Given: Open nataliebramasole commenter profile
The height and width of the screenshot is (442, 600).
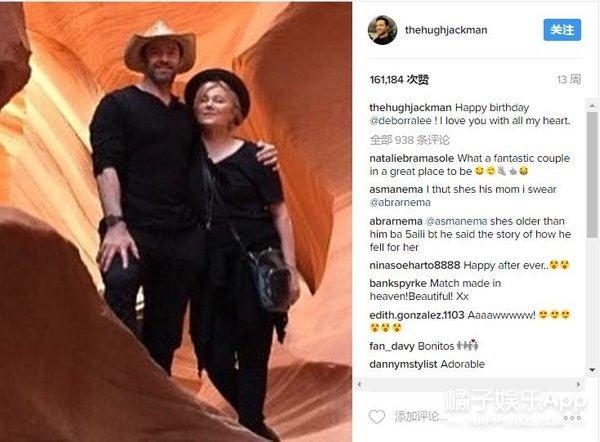Looking at the screenshot, I should (412, 158).
